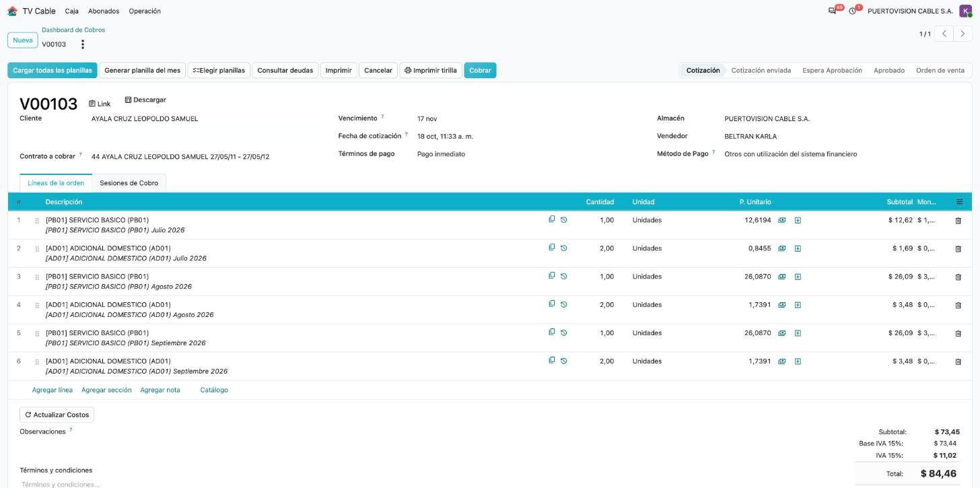Open the Operación menu
The height and width of the screenshot is (488, 980).
[x=145, y=11]
